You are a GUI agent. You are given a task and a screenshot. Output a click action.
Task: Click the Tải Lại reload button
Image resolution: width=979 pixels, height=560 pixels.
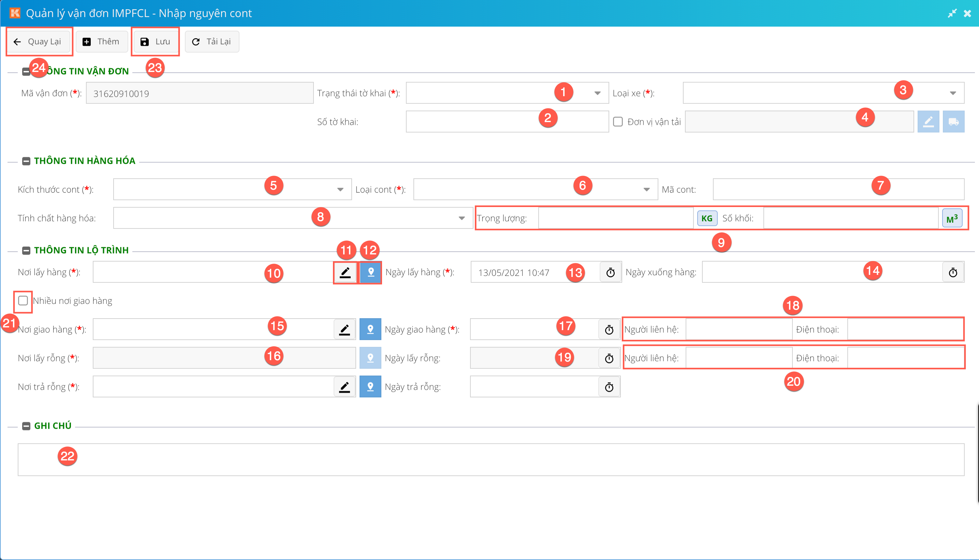[x=211, y=42]
